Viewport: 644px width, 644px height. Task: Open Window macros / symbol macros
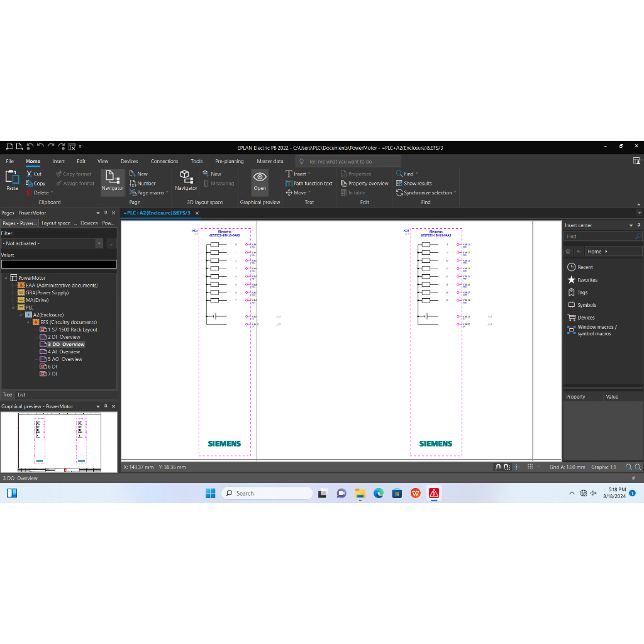coord(592,330)
